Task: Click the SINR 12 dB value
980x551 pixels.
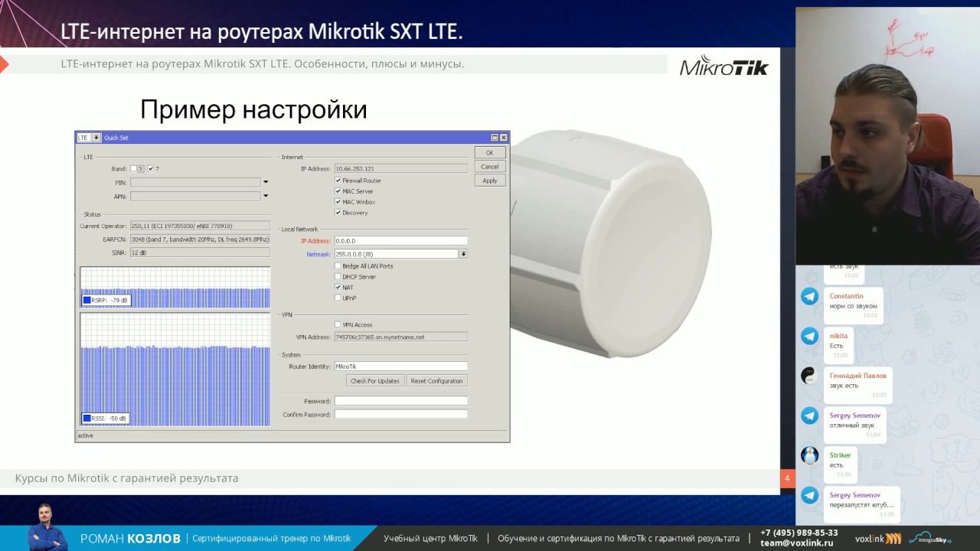Action: (200, 253)
